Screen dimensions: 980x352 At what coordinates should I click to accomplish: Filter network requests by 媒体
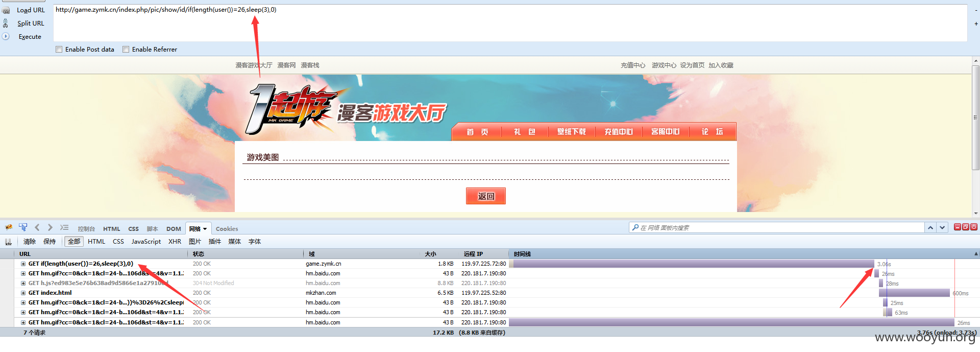click(x=234, y=242)
